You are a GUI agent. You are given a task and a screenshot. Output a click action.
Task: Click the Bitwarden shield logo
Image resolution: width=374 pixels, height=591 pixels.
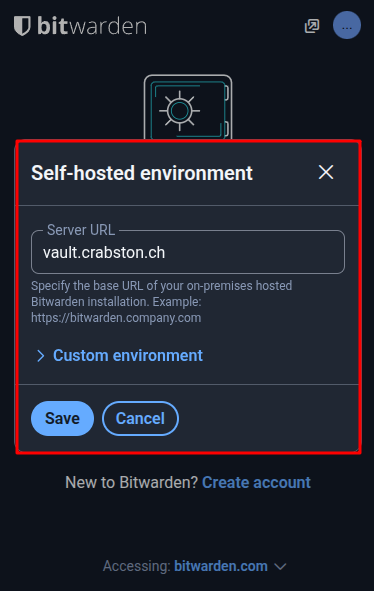click(22, 26)
